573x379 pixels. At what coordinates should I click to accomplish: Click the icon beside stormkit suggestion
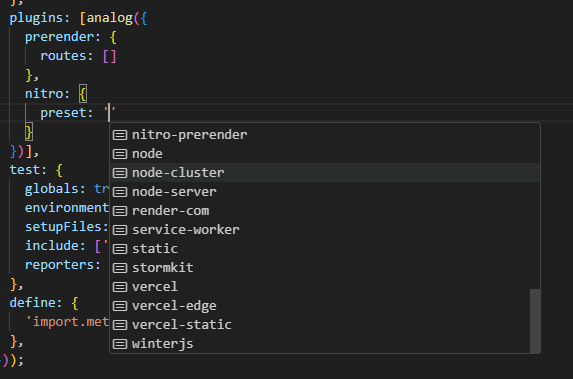click(x=120, y=268)
